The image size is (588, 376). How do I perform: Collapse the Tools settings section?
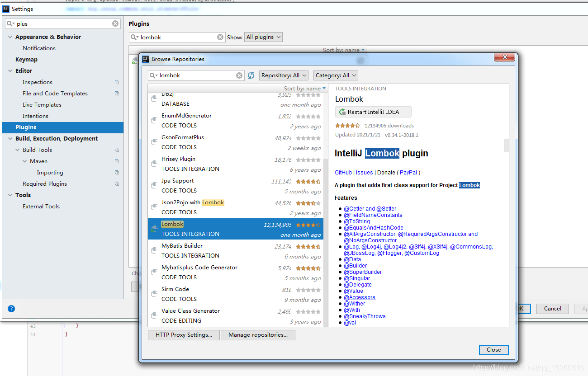pyautogui.click(x=10, y=195)
